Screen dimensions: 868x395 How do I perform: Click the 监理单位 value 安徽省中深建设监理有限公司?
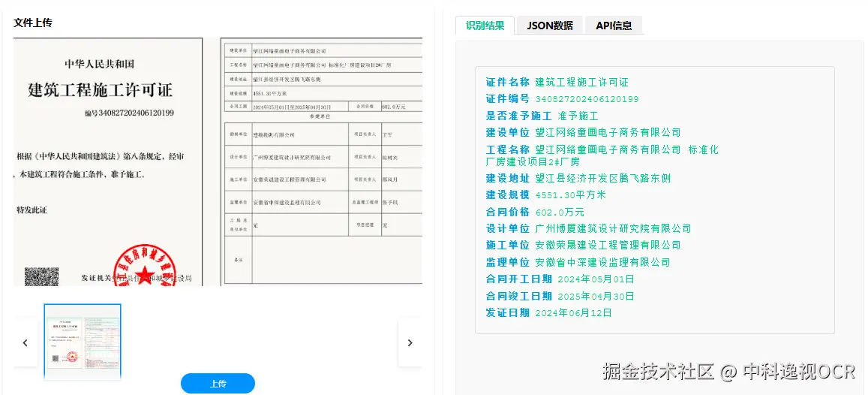(603, 262)
